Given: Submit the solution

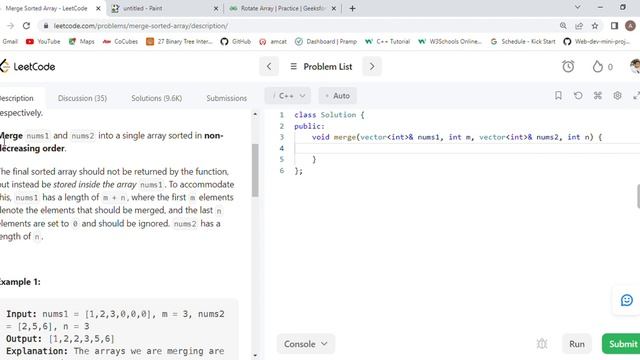Looking at the screenshot, I should point(621,344).
